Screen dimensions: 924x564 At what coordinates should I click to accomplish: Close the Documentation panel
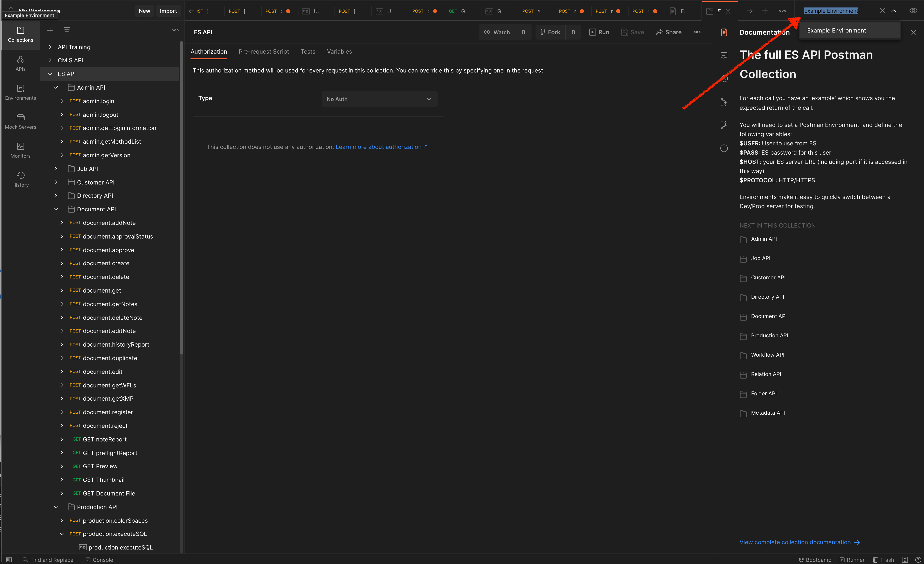[913, 32]
